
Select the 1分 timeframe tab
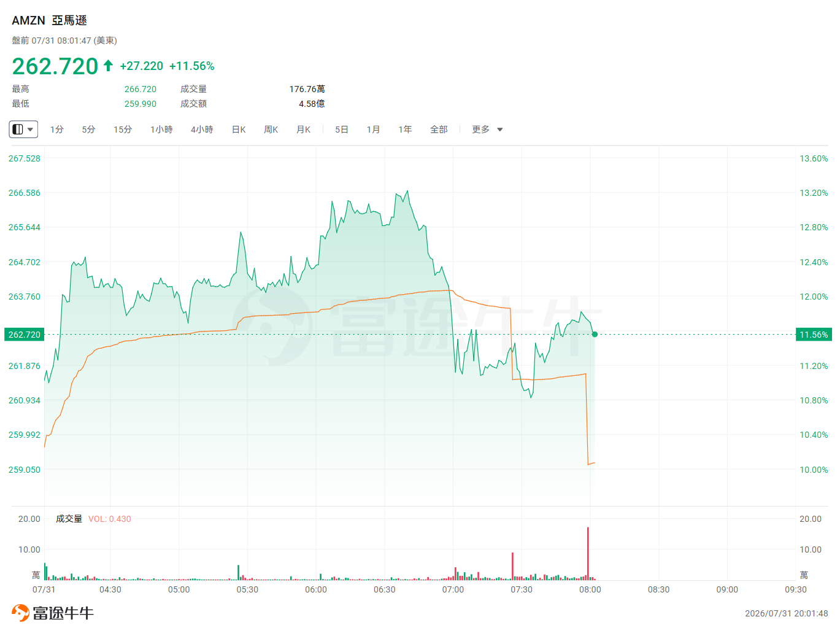[57, 130]
